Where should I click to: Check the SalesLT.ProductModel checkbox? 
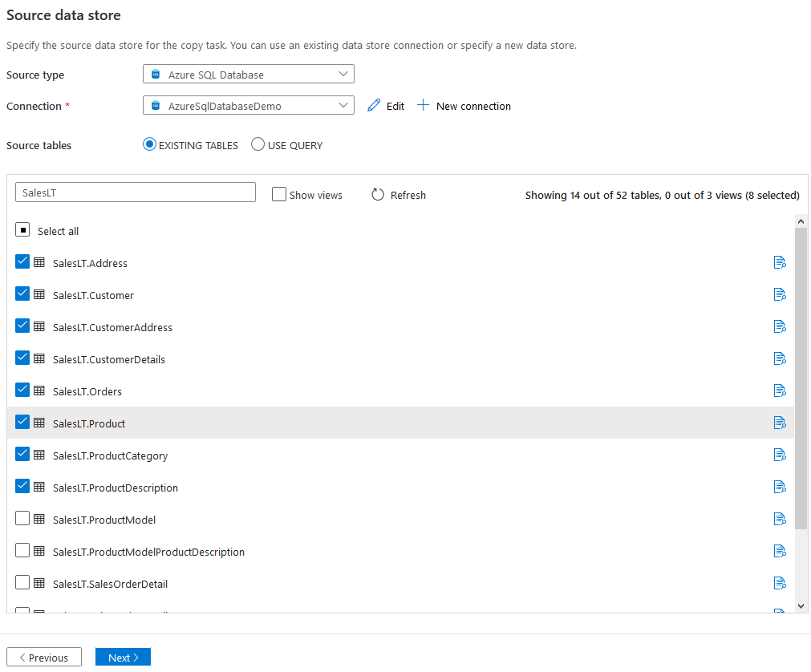(22, 518)
